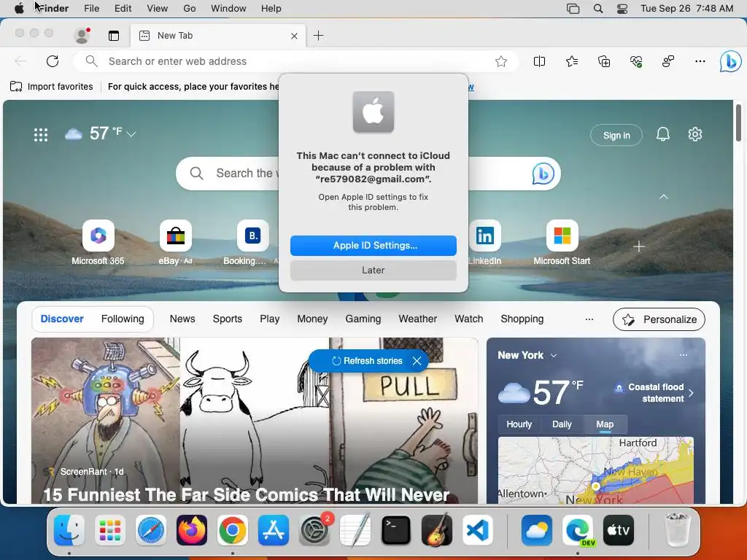The height and width of the screenshot is (560, 747).
Task: Collapse quick links with up chevron
Action: tap(664, 197)
